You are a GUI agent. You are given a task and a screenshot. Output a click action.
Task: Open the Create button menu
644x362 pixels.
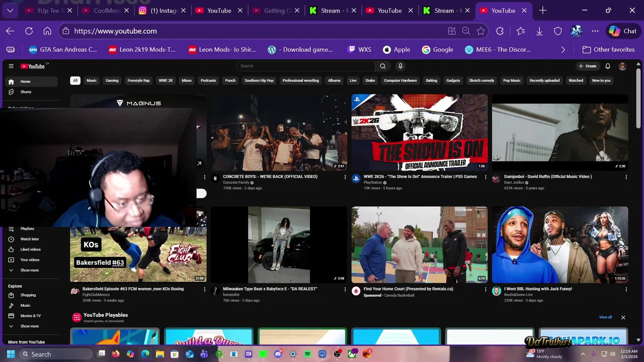(x=588, y=66)
